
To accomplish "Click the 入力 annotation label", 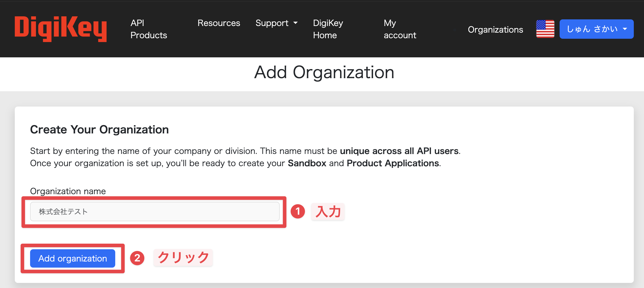I will pyautogui.click(x=328, y=212).
